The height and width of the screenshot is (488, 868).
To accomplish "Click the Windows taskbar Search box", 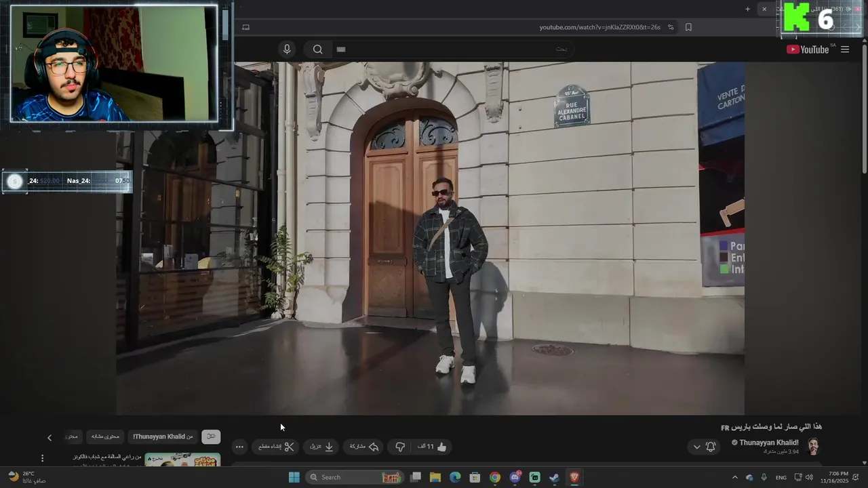I will click(355, 477).
